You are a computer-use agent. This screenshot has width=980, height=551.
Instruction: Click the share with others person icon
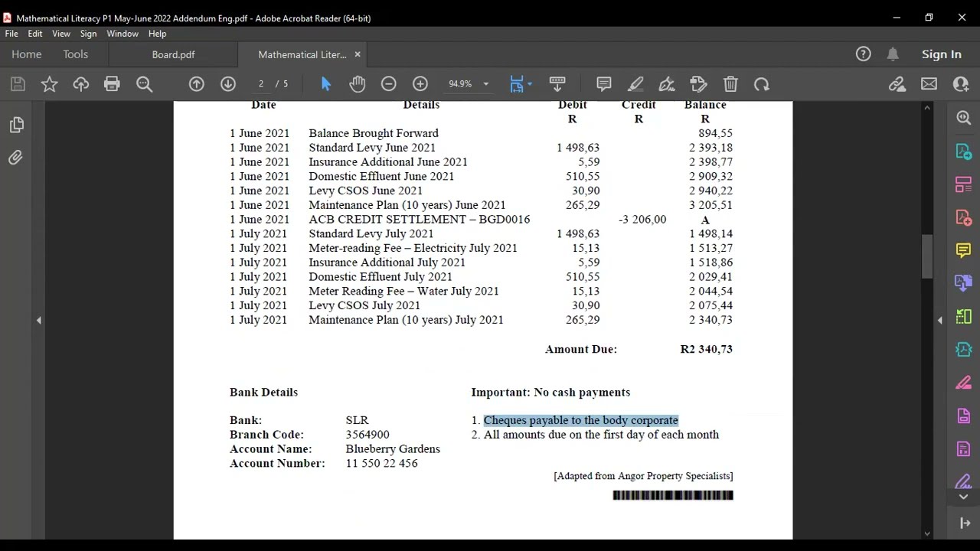click(961, 84)
